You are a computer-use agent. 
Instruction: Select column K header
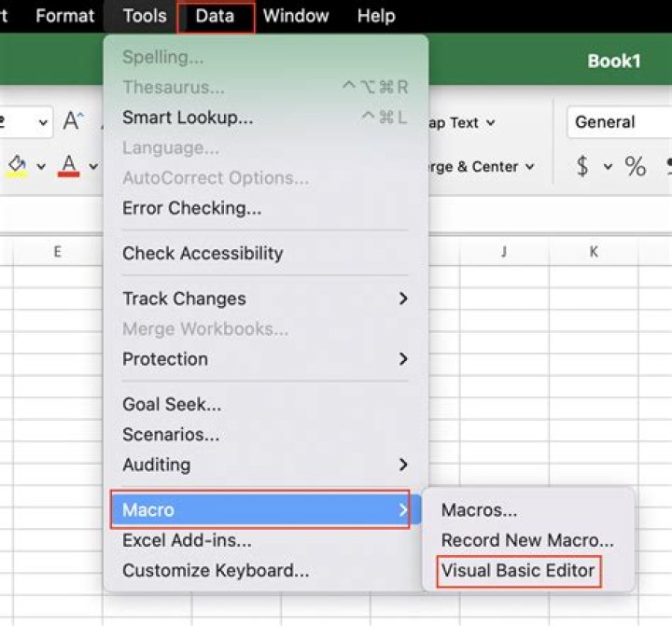click(594, 252)
